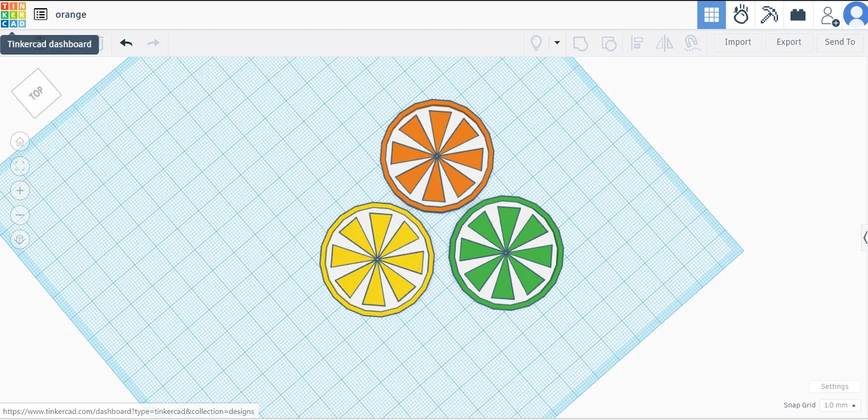Click the Export button

[789, 42]
